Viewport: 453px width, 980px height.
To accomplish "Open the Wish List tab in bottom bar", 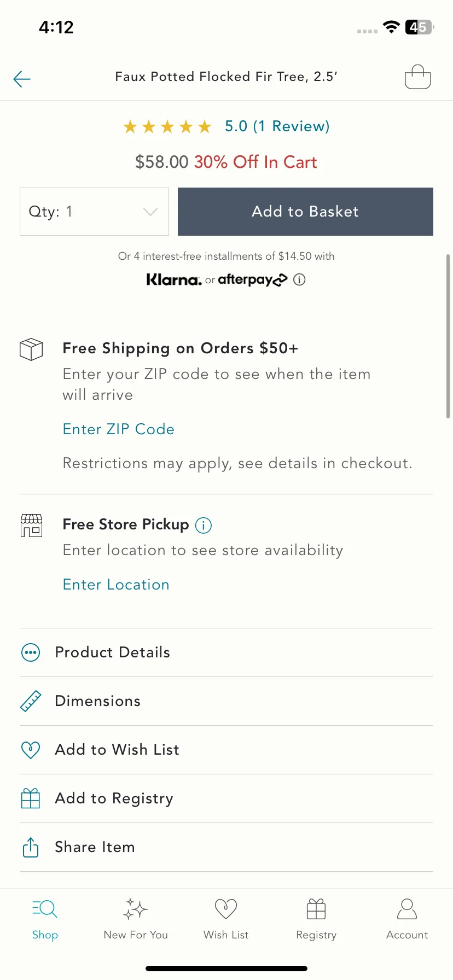I will (226, 919).
